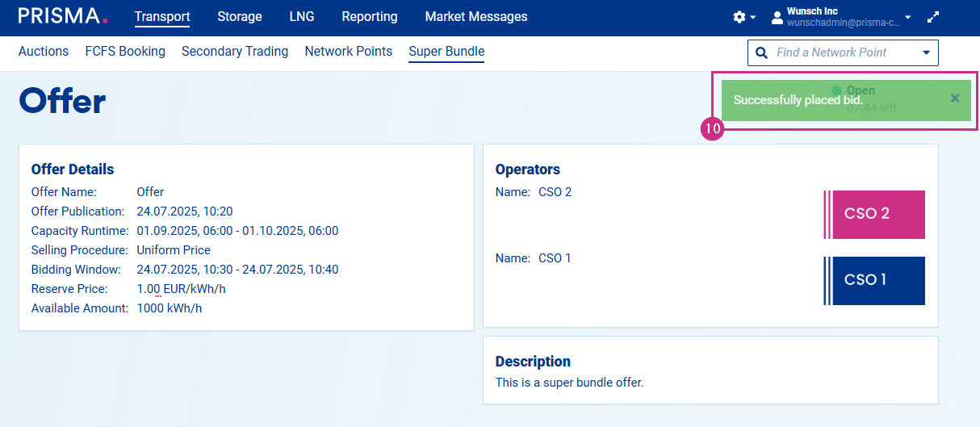Click the user profile icon

(x=777, y=17)
